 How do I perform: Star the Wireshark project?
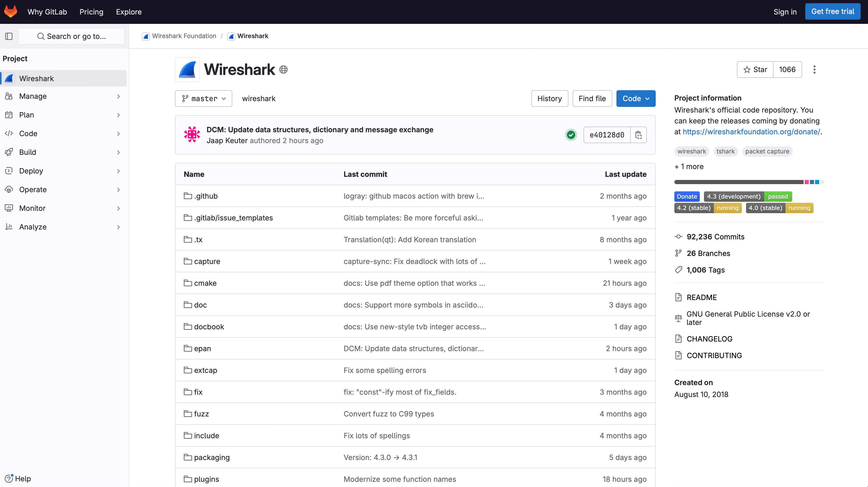(x=755, y=70)
